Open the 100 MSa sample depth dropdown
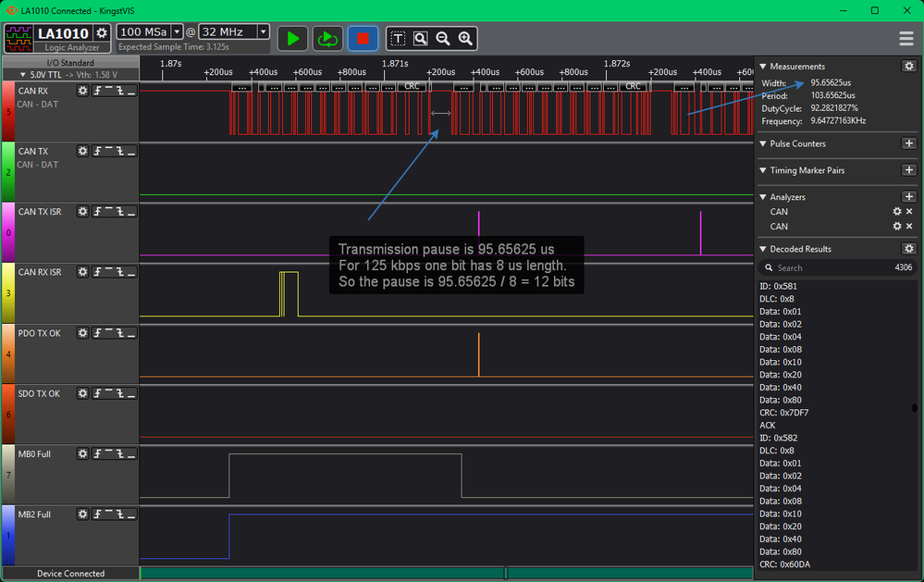Screen dimensions: 924x582 (177, 31)
